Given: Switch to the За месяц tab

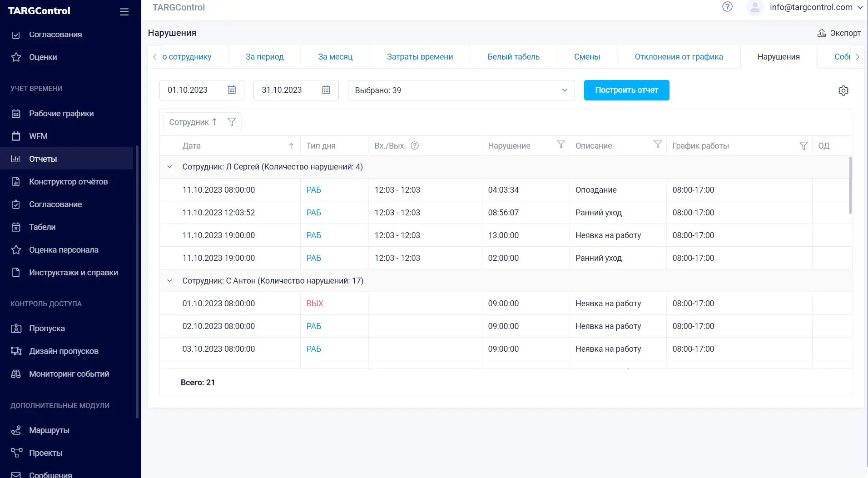Looking at the screenshot, I should (x=335, y=57).
